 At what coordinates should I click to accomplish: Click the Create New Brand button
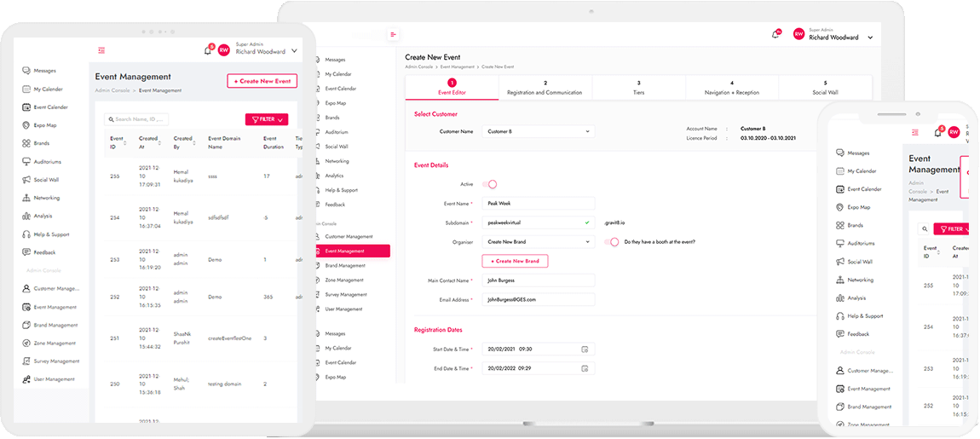[x=515, y=261]
